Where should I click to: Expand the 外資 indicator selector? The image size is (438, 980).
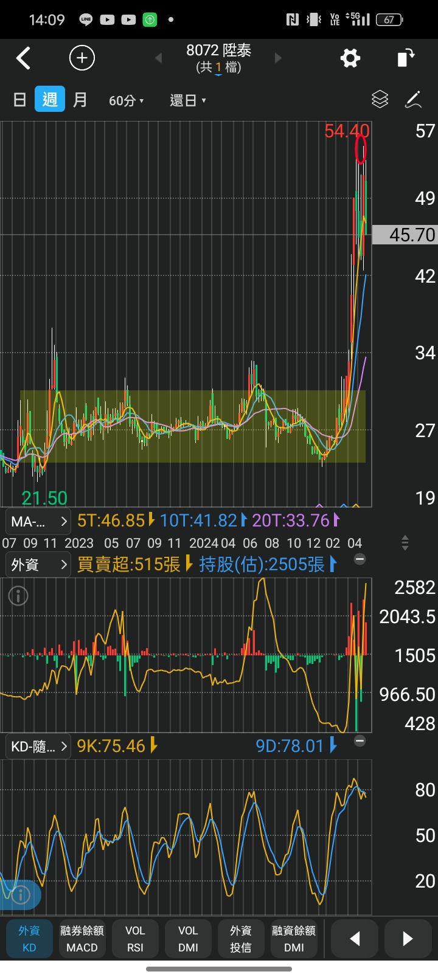pyautogui.click(x=38, y=565)
